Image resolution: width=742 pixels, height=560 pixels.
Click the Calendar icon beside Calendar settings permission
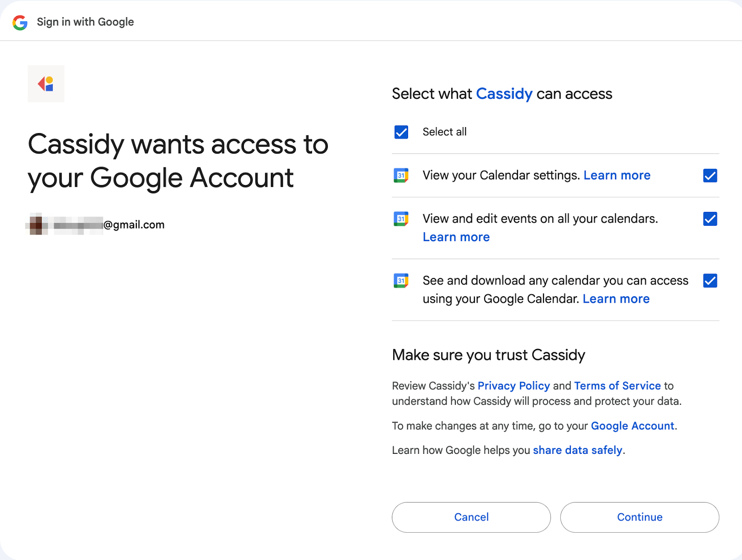[402, 175]
